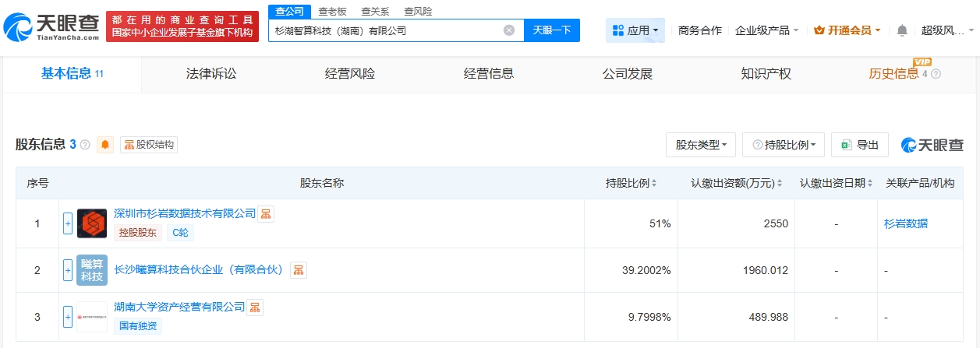Switch to the 知识产权 tab
Viewport: 980px width, 348px height.
(766, 74)
